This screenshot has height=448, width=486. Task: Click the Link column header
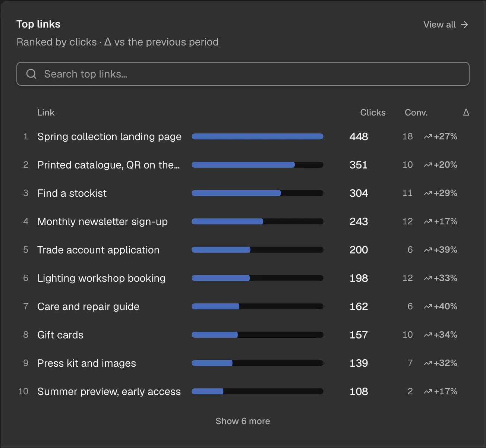[46, 113]
